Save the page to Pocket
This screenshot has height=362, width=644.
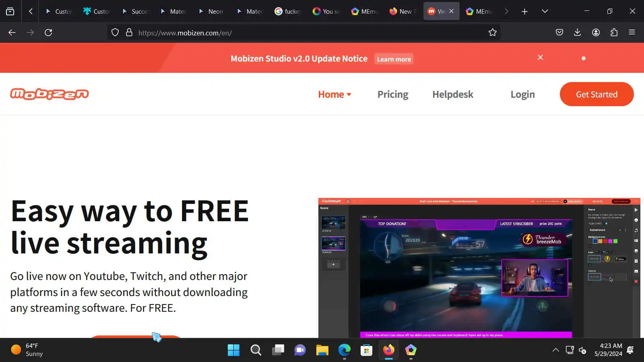tap(559, 33)
